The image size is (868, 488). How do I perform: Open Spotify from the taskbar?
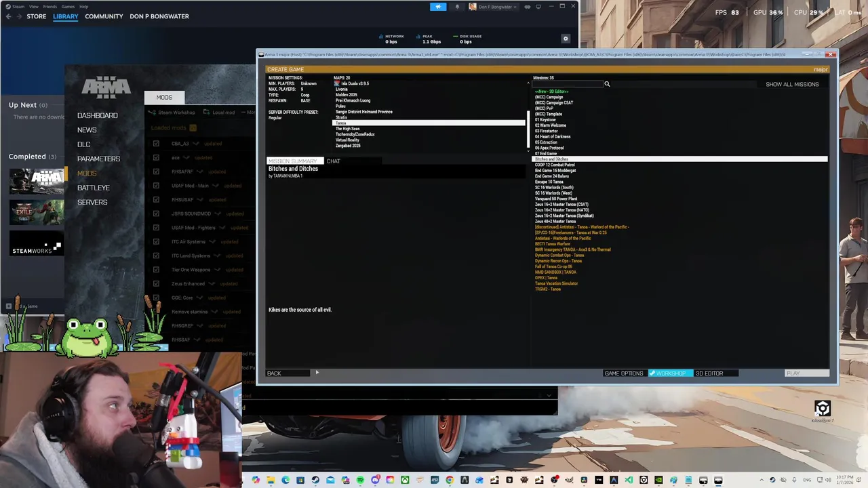coord(360,480)
